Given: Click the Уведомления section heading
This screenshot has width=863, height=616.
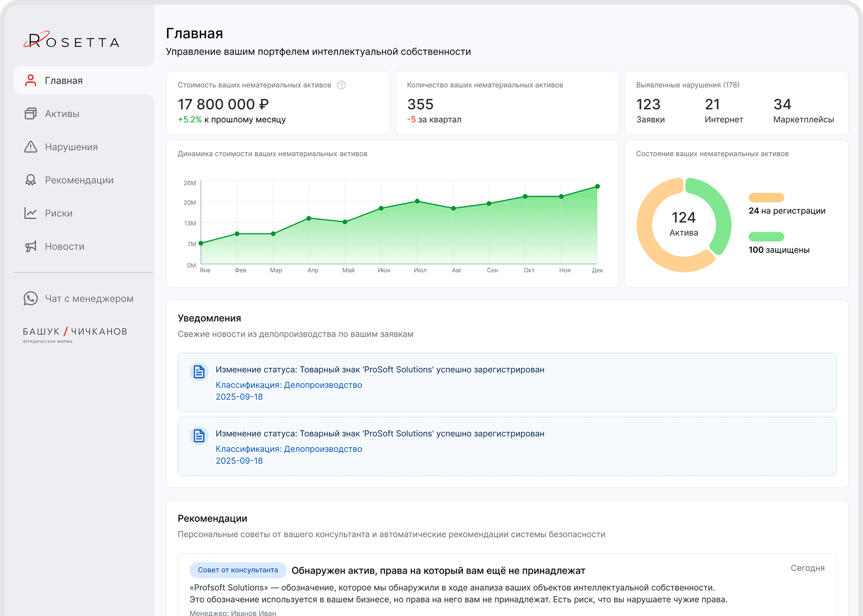Looking at the screenshot, I should (x=209, y=318).
